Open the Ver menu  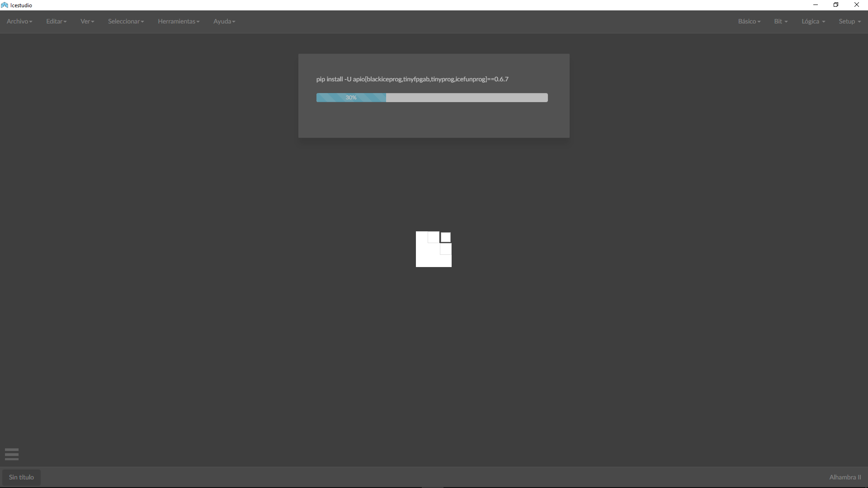coord(87,21)
